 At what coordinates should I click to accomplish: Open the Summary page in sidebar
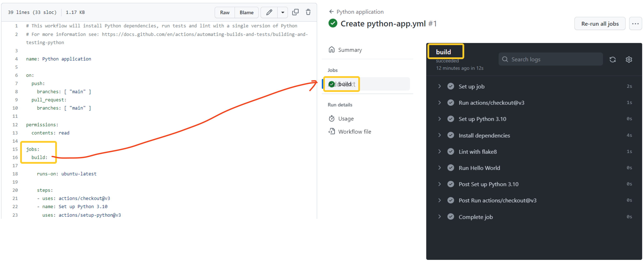(x=349, y=50)
